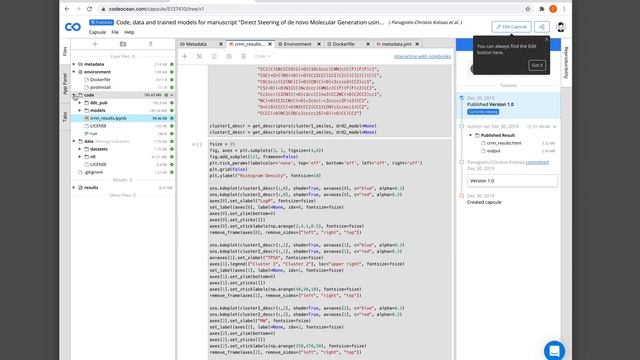This screenshot has height=360, width=640.
Task: Click the Version 1.0 text field
Action: coord(512,181)
